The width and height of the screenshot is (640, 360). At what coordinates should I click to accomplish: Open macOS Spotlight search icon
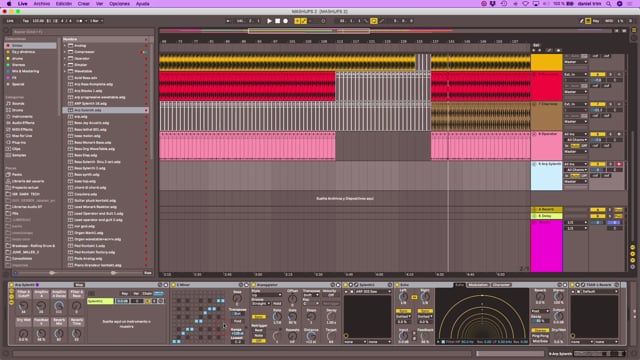608,4
